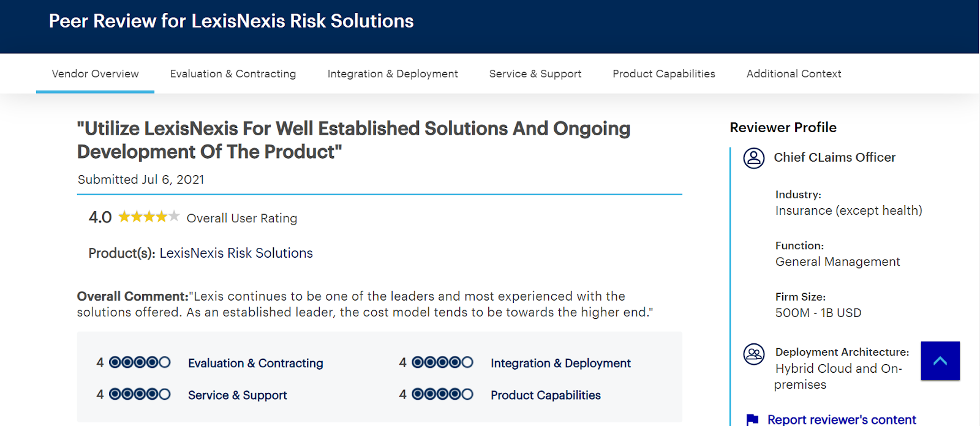
Task: Go to the Product Capabilities tab
Action: [664, 74]
